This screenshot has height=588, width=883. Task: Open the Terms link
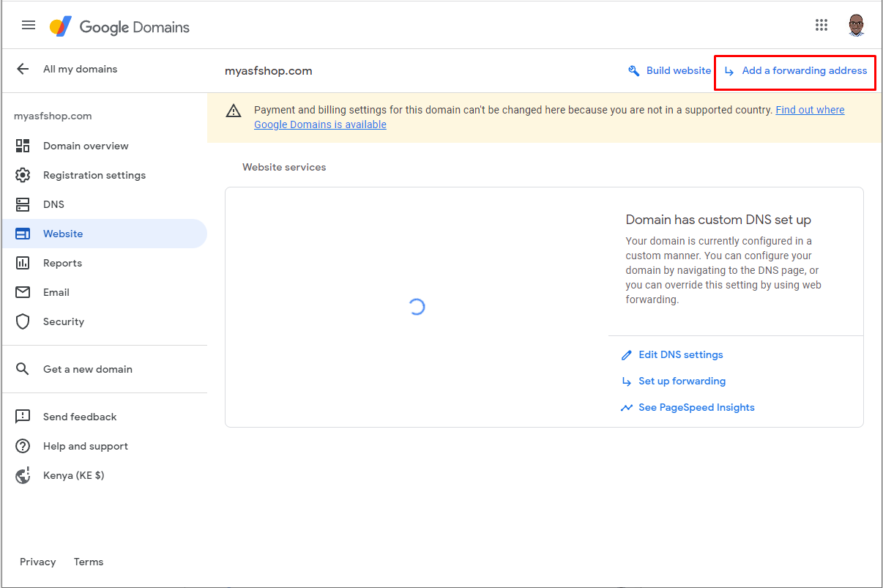pos(89,562)
